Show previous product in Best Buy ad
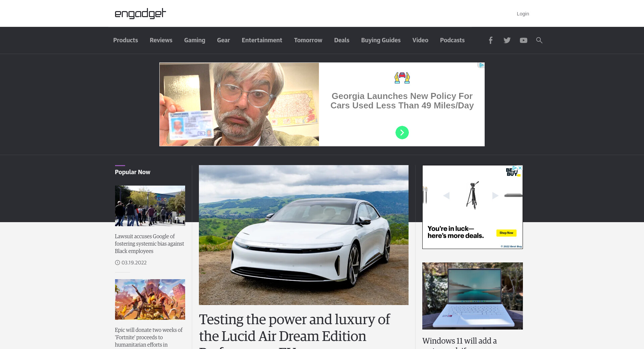The image size is (644, 349). (x=446, y=196)
